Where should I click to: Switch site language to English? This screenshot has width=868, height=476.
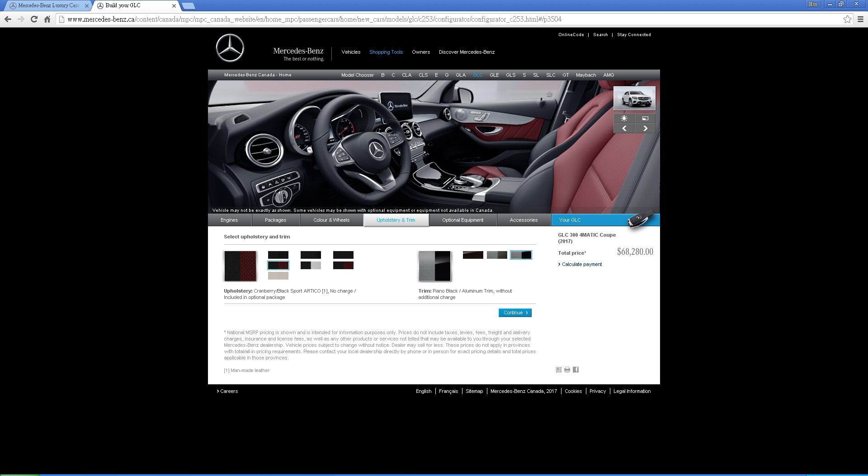[424, 391]
